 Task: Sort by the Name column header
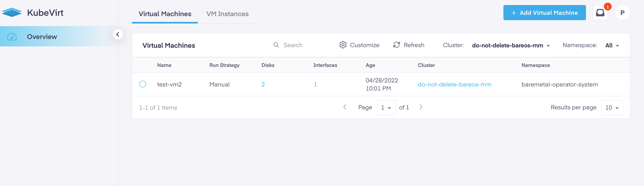tap(164, 65)
